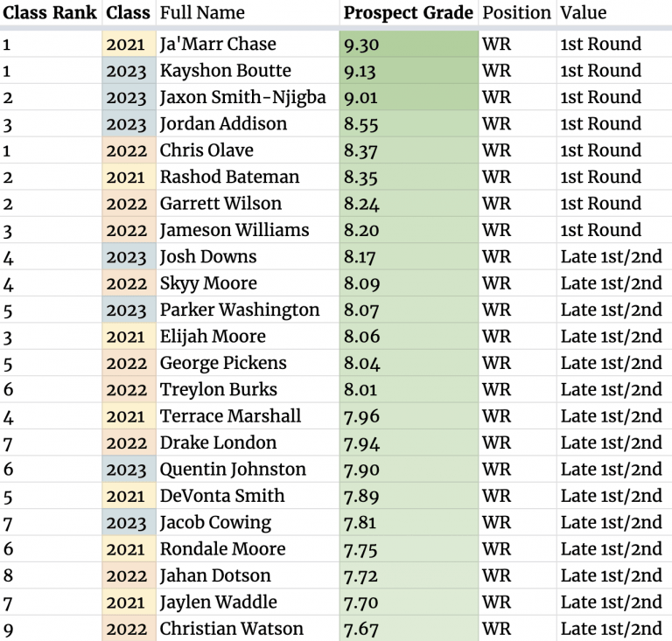672x641 pixels.
Task: Select the Value column header
Action: click(614, 13)
